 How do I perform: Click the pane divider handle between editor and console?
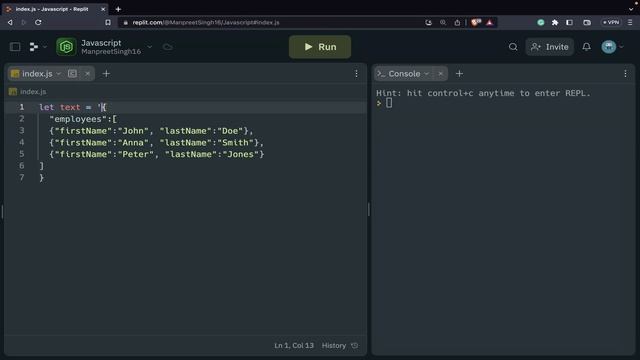tap(369, 209)
